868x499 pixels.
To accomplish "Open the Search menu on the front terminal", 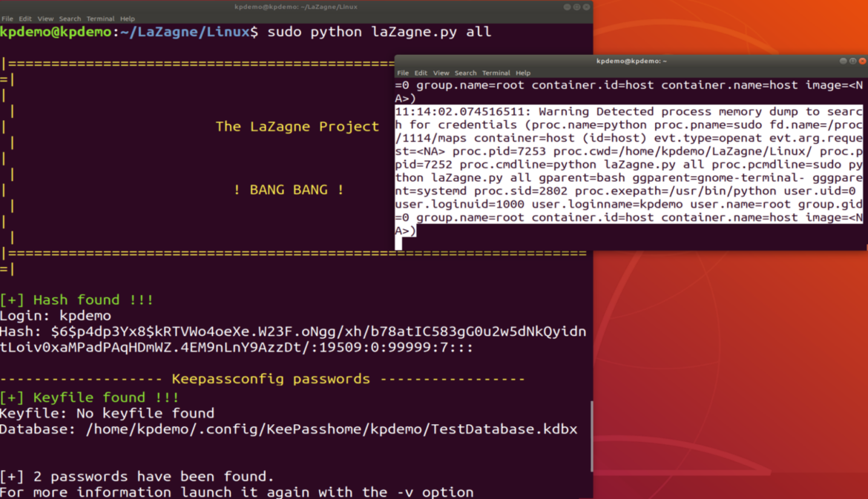I will coord(466,73).
